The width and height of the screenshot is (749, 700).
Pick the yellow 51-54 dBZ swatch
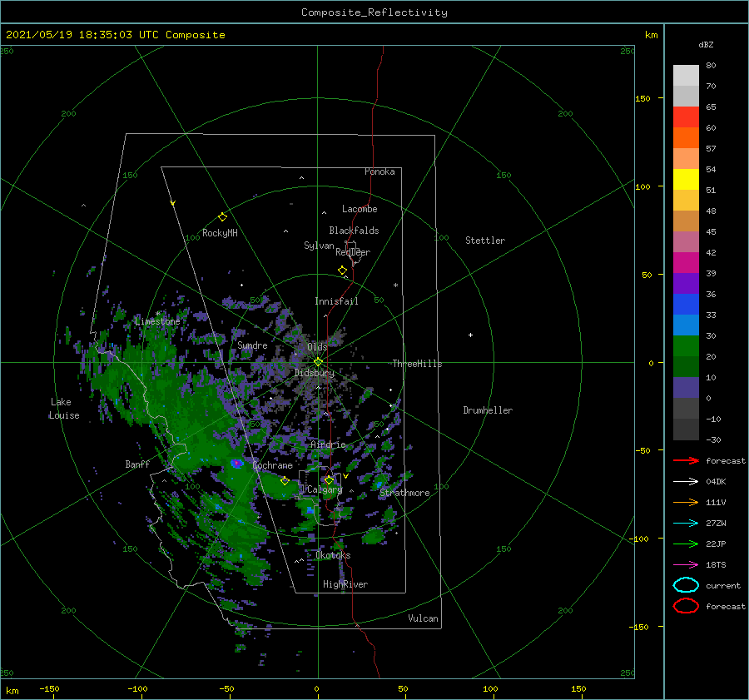(x=686, y=180)
